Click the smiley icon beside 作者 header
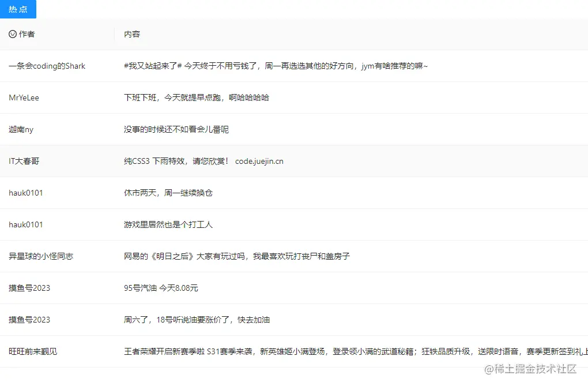This screenshot has width=588, height=386. [12, 34]
